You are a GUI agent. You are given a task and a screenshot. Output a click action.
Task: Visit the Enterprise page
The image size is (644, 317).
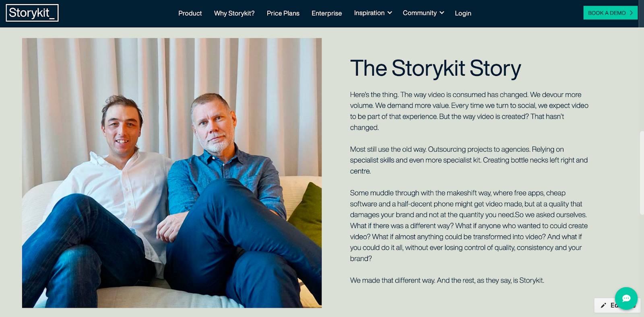pos(326,13)
